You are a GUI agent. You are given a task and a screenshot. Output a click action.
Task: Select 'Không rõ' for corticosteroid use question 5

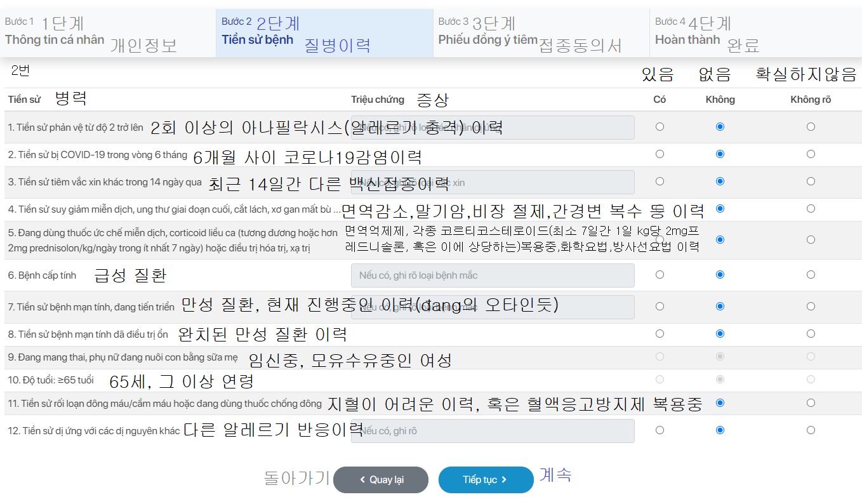pos(811,239)
